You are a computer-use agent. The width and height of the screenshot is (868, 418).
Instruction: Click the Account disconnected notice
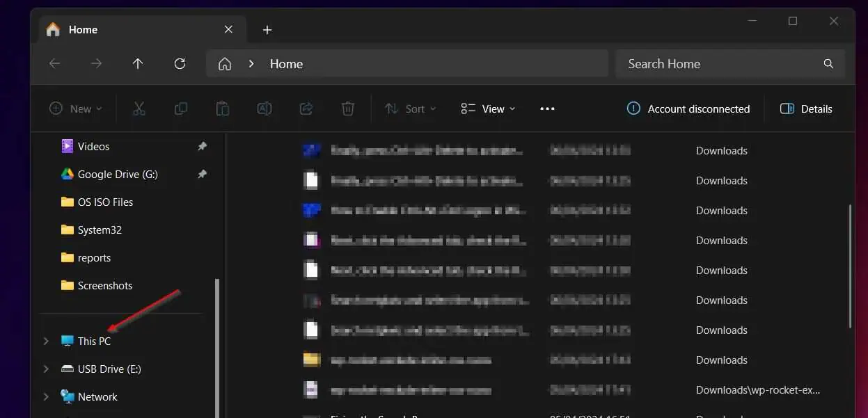tap(688, 108)
